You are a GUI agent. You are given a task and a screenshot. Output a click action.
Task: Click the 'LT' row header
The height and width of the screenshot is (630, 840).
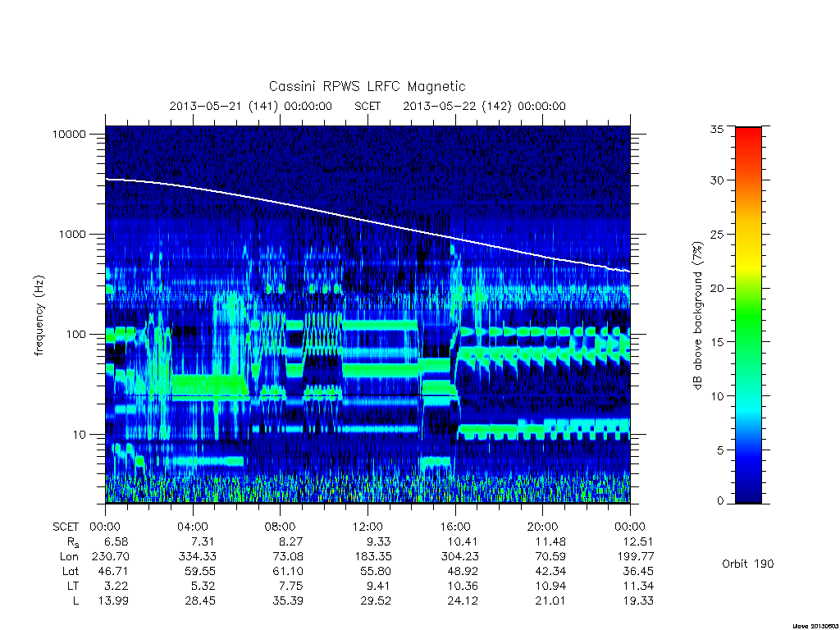point(73,586)
